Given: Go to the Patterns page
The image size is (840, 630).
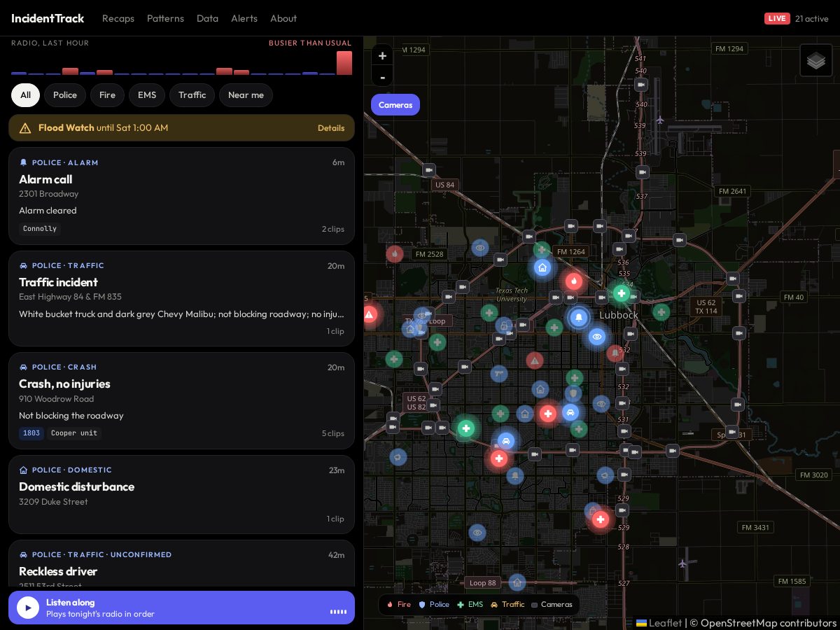Looking at the screenshot, I should [165, 18].
